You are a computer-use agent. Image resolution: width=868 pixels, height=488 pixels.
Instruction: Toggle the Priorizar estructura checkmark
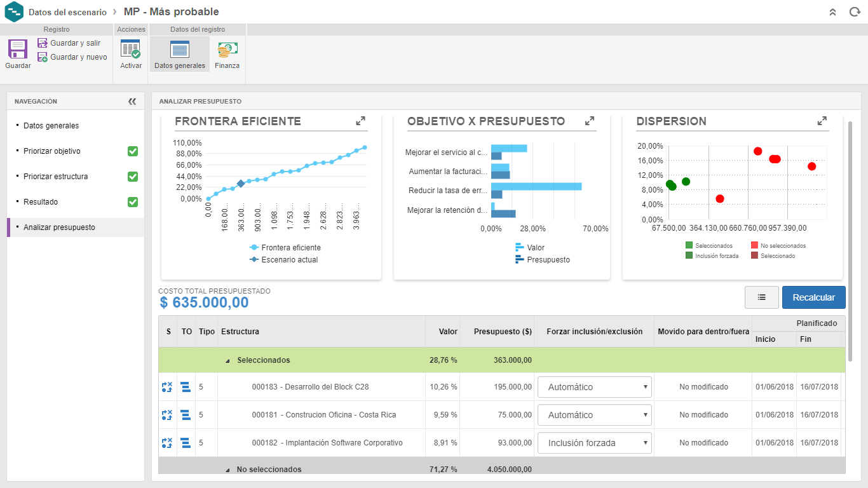(133, 177)
